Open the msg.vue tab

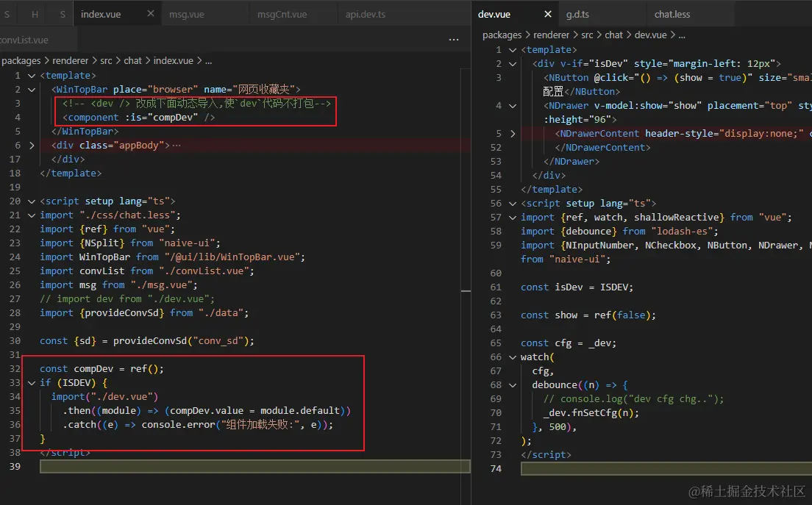coord(186,15)
